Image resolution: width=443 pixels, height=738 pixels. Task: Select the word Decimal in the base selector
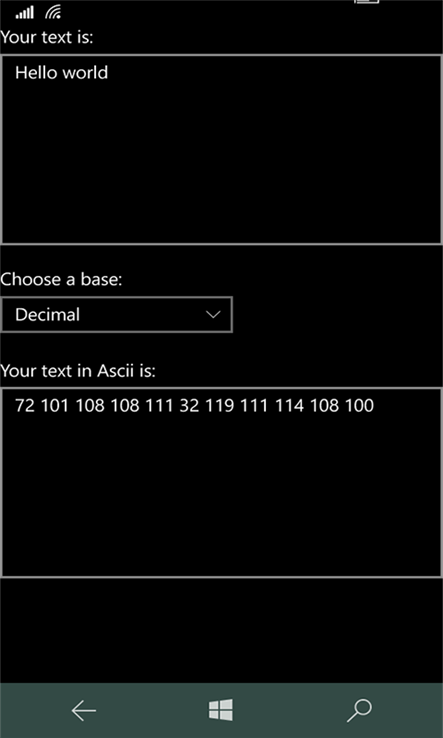pyautogui.click(x=47, y=314)
